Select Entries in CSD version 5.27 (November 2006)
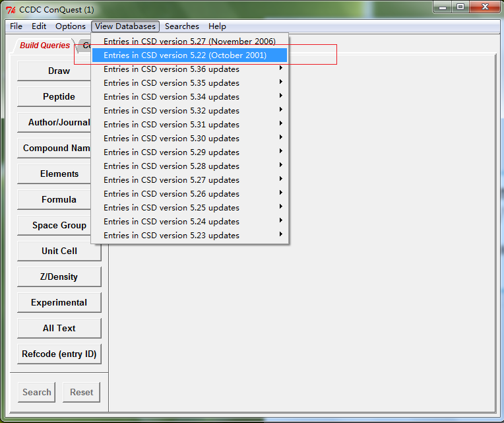Screen dimensions: 504x423 (189, 41)
